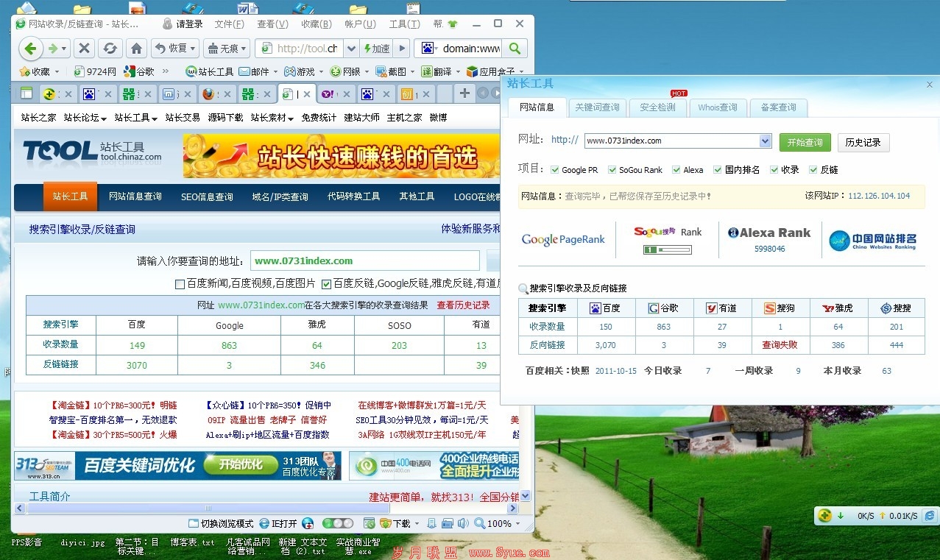Open the 历史记录 history button

coord(863,142)
